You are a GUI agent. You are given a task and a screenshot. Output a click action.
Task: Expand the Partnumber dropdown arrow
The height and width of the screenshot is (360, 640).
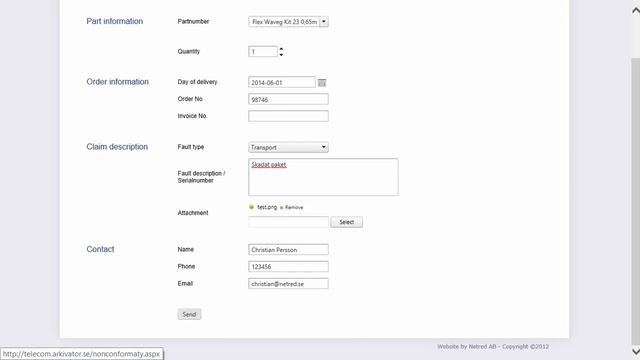click(x=324, y=22)
